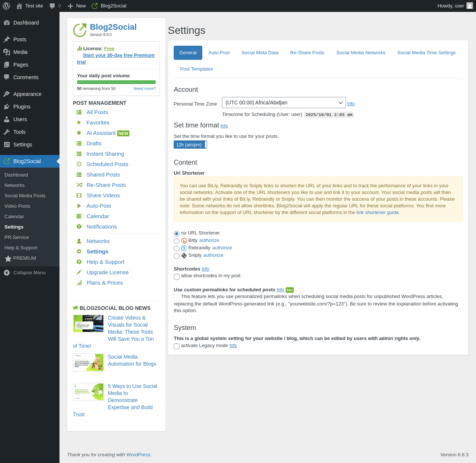Click the Need more? link

(x=145, y=88)
